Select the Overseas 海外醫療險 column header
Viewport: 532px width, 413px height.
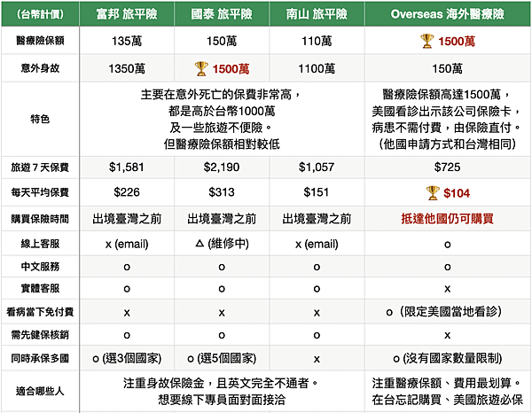[448, 14]
